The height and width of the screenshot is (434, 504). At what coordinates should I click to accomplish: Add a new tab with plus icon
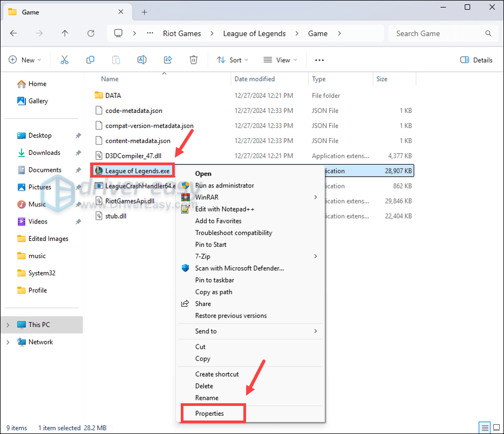point(145,12)
